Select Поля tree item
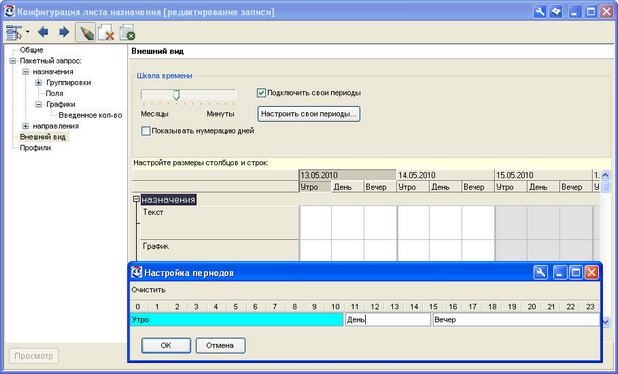Screen dimensions: 618x374 pyautogui.click(x=54, y=93)
